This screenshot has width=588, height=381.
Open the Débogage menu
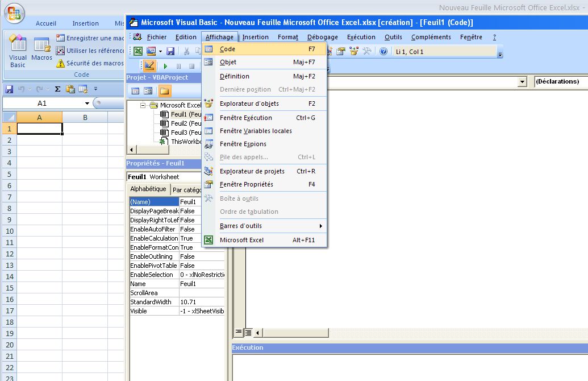323,37
